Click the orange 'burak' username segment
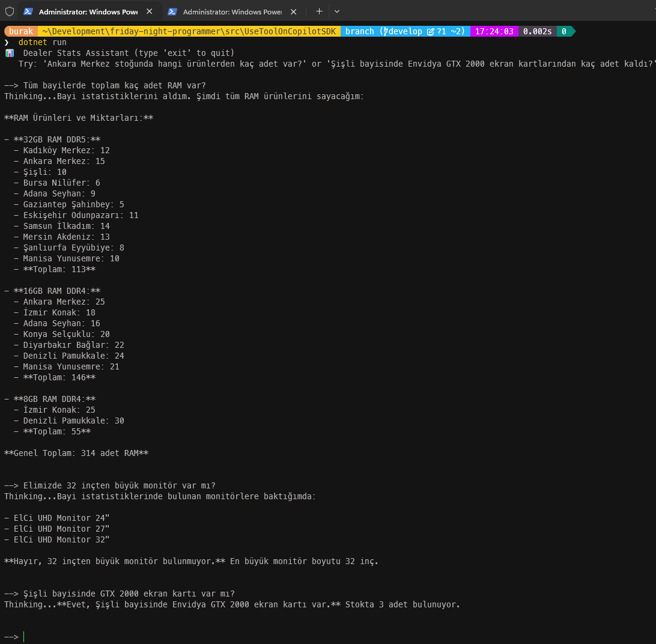656x644 pixels. [21, 32]
